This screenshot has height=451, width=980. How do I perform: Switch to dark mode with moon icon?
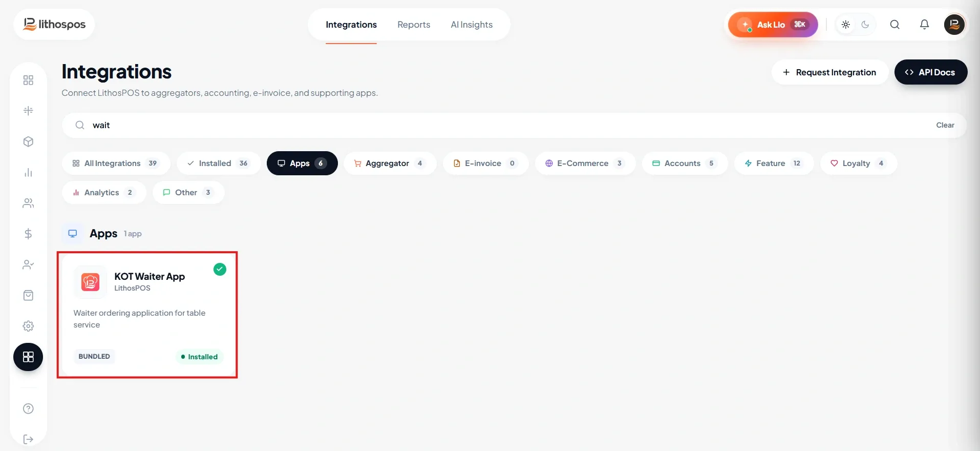(x=865, y=25)
